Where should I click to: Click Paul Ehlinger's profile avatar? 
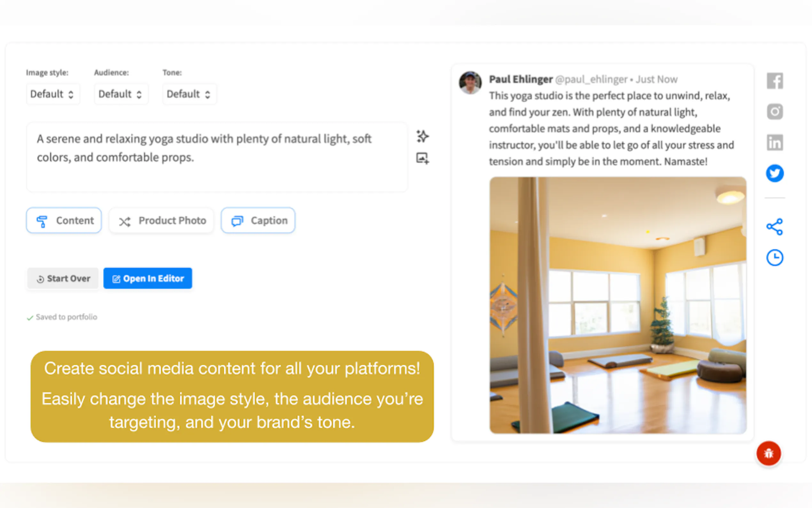coord(470,82)
